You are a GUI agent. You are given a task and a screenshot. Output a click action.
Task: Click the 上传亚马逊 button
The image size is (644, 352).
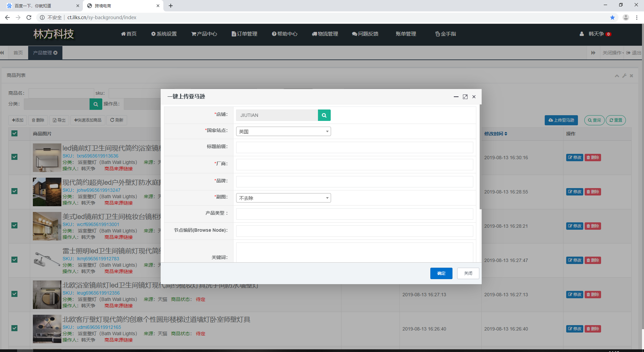tap(561, 120)
